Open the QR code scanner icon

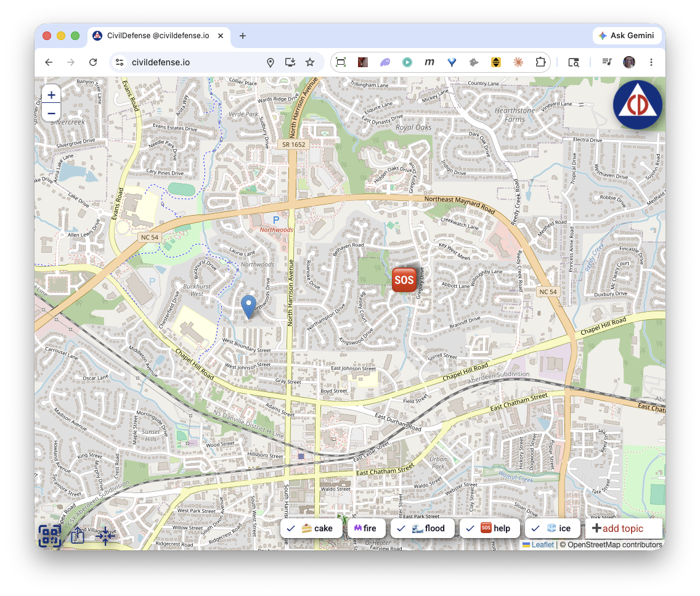[x=49, y=536]
